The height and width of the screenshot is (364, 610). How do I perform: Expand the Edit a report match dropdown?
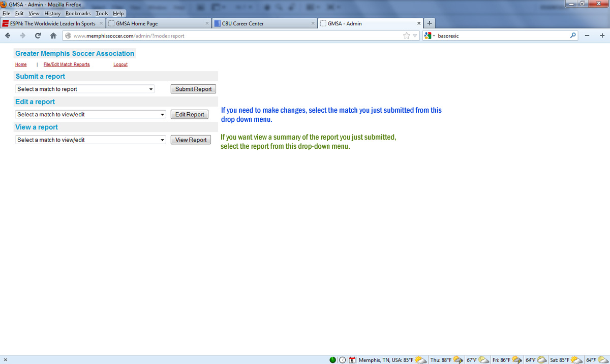pos(91,114)
